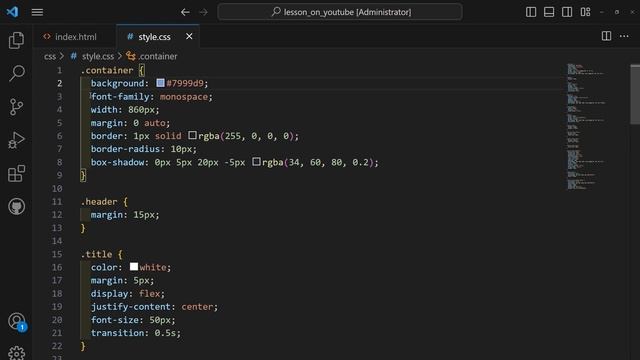Click the .container selector text
The height and width of the screenshot is (360, 640).
pos(107,71)
